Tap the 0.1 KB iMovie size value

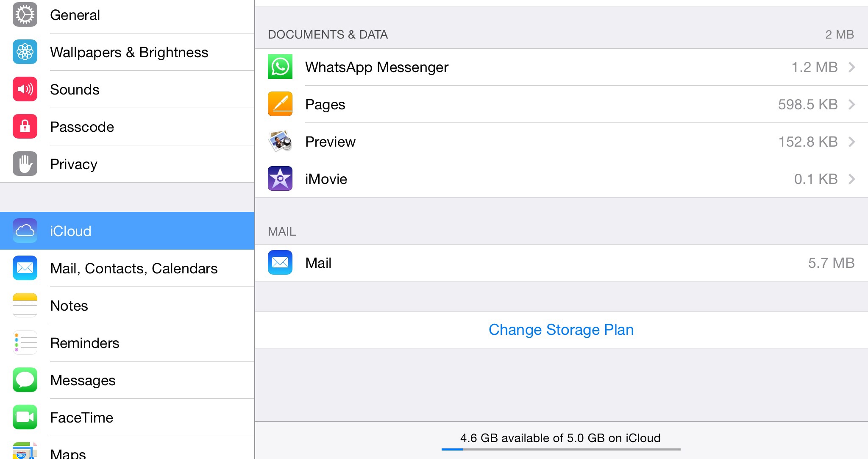pyautogui.click(x=816, y=179)
